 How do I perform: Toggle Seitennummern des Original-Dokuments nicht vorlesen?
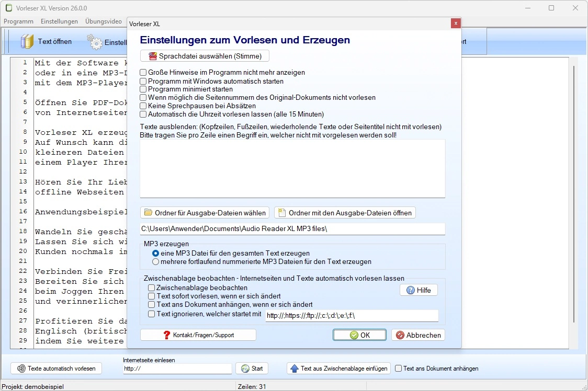point(143,97)
